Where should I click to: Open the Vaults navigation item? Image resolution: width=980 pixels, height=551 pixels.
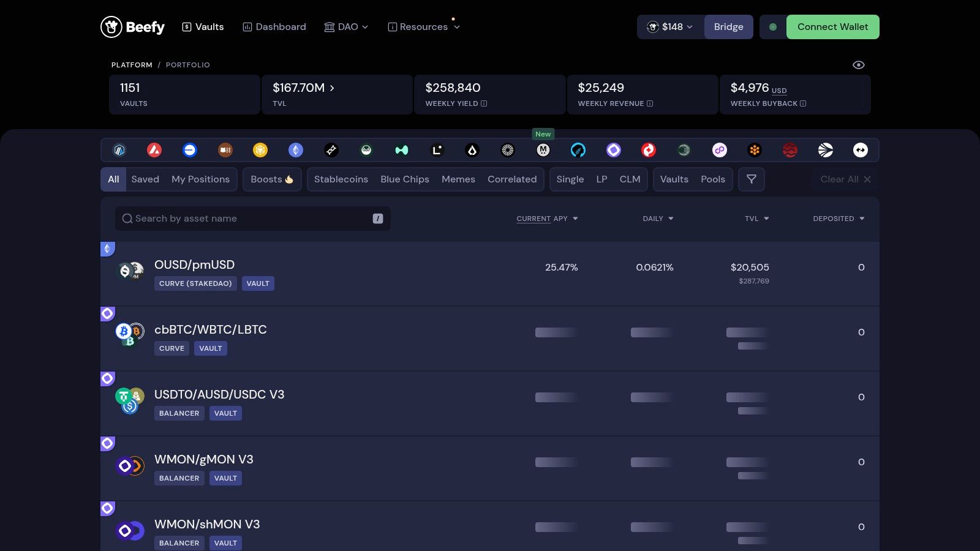tap(203, 27)
